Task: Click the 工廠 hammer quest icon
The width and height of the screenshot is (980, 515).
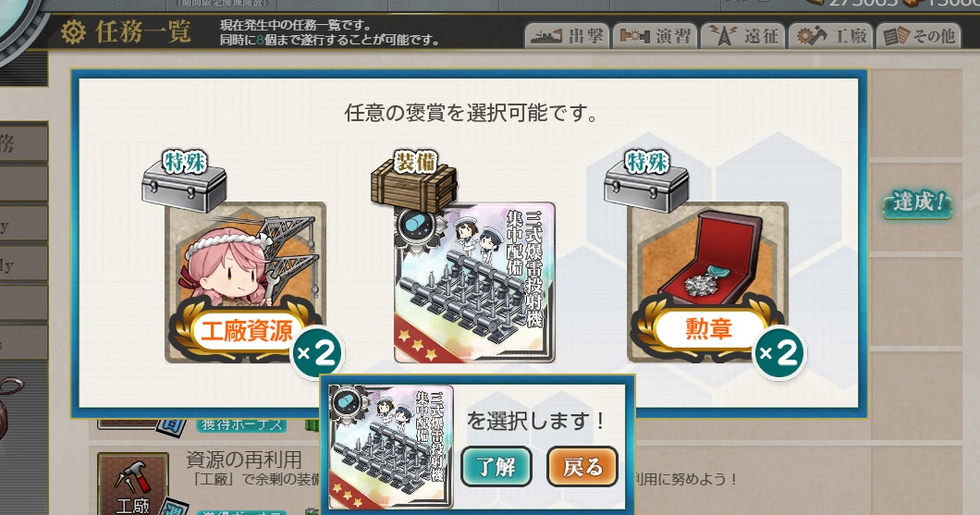Action: (132, 484)
